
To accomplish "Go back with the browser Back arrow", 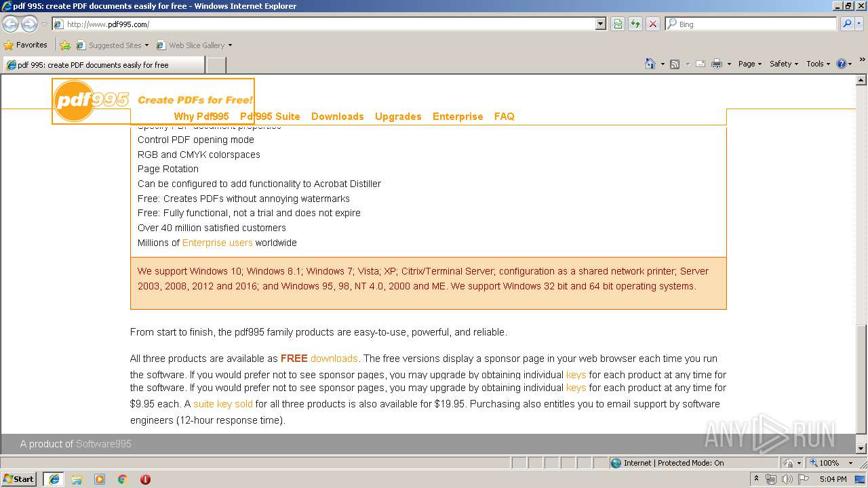I will tap(11, 24).
